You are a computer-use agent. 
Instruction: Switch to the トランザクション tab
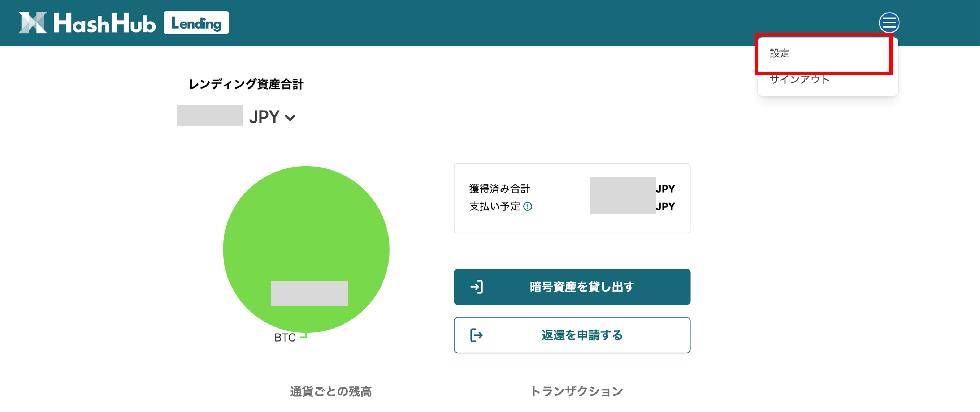576,391
